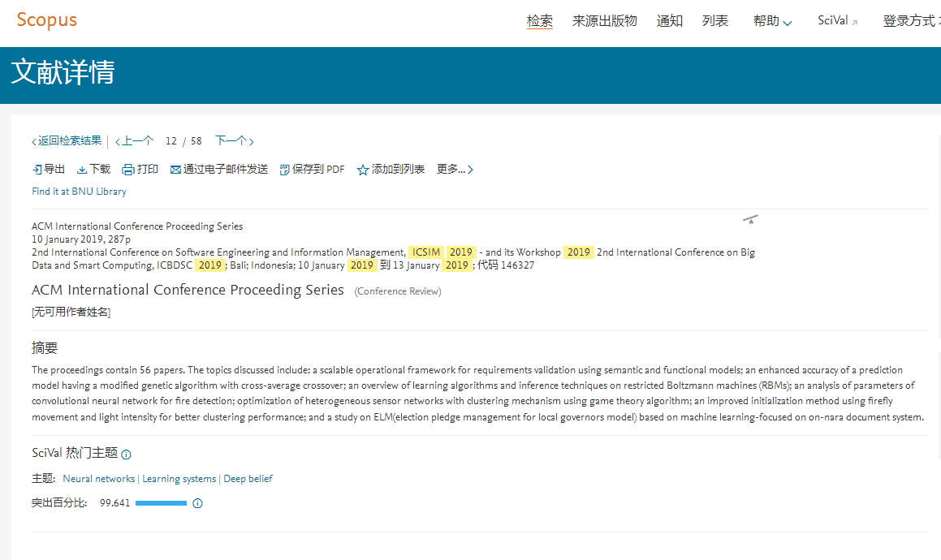Open the Deep belief topic link
The height and width of the screenshot is (560, 941).
(248, 479)
